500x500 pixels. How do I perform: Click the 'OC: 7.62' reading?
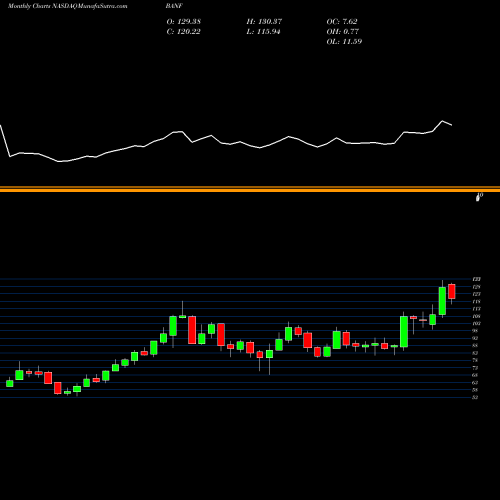click(x=342, y=22)
